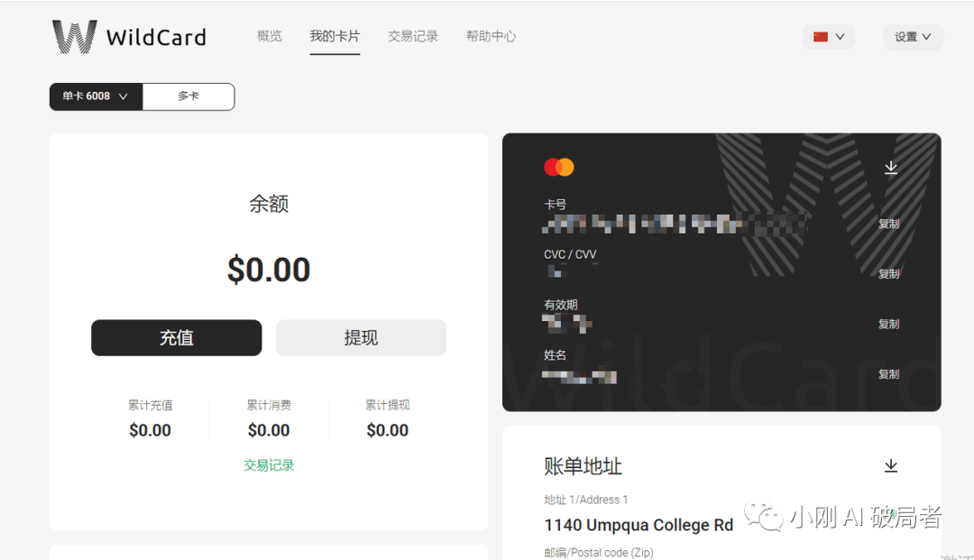
Task: Expand the 单卡 6008 chevron arrow
Action: 124,96
